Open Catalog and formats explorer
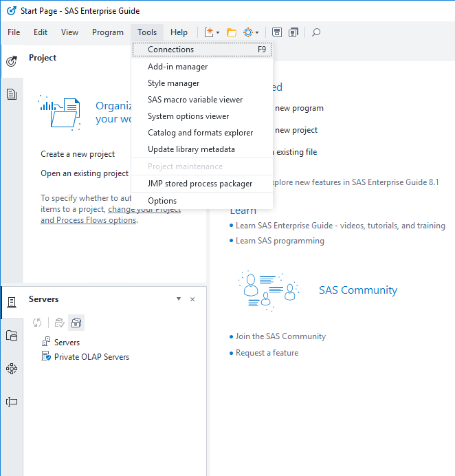The width and height of the screenshot is (455, 476). (202, 133)
